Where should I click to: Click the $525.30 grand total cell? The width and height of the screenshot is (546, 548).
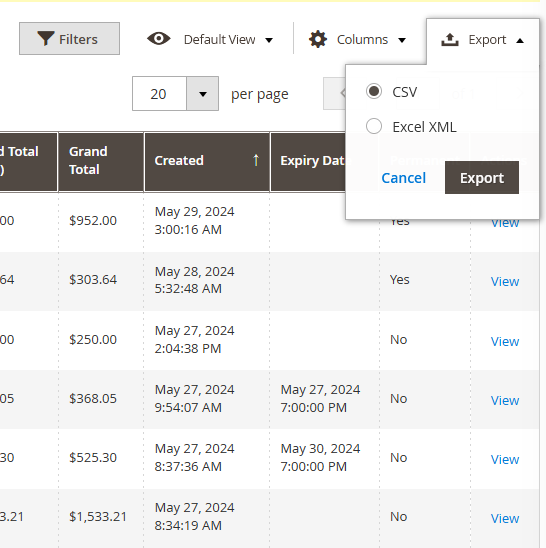93,457
